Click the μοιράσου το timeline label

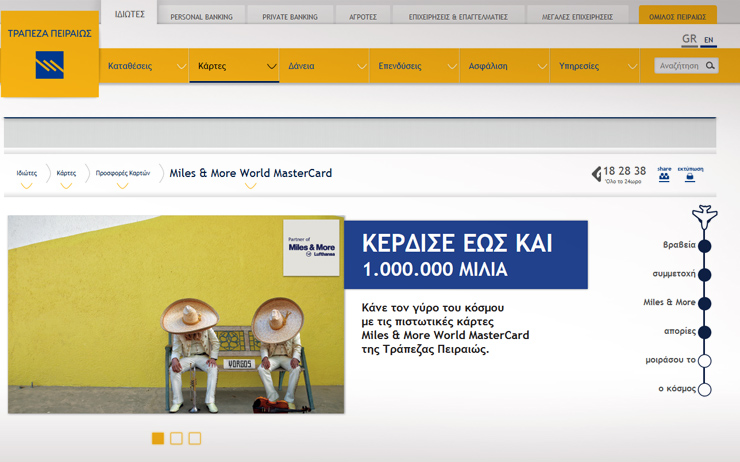point(671,360)
